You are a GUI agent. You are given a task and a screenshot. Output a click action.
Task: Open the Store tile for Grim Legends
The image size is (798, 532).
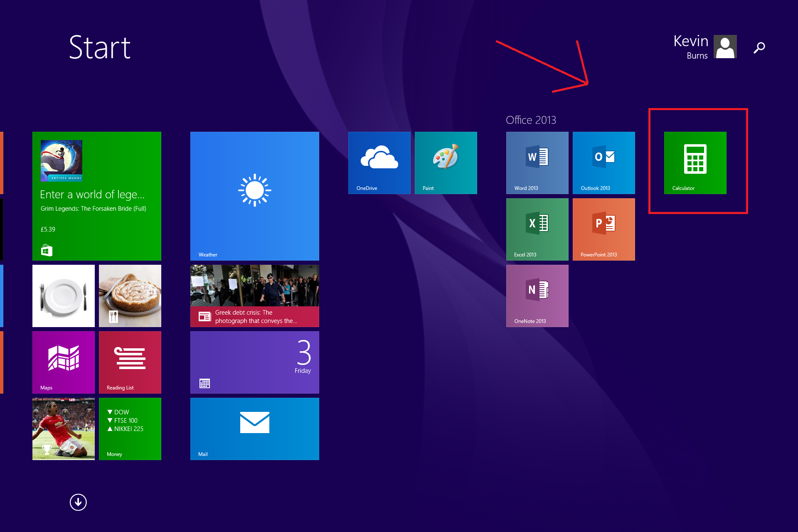tap(96, 196)
